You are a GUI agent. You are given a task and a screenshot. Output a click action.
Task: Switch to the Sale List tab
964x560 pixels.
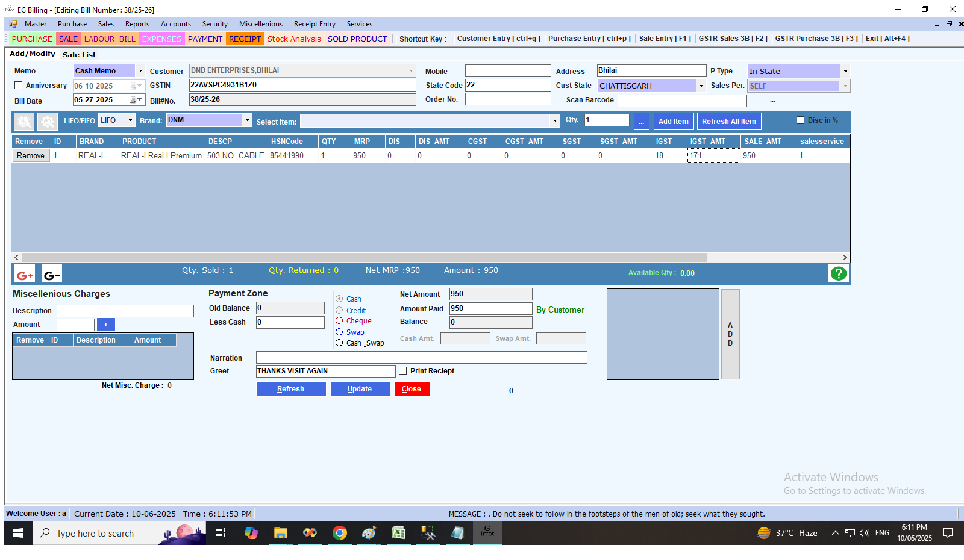pyautogui.click(x=79, y=55)
